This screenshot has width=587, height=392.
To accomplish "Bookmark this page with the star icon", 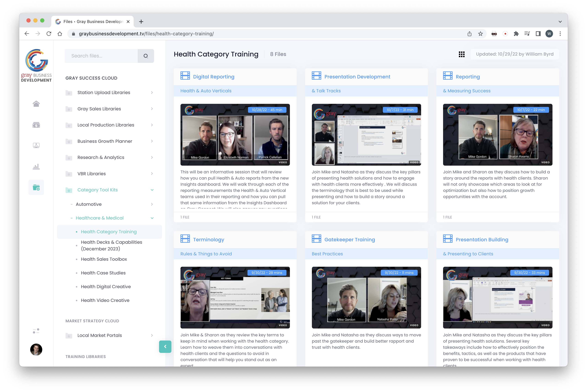I will [481, 34].
